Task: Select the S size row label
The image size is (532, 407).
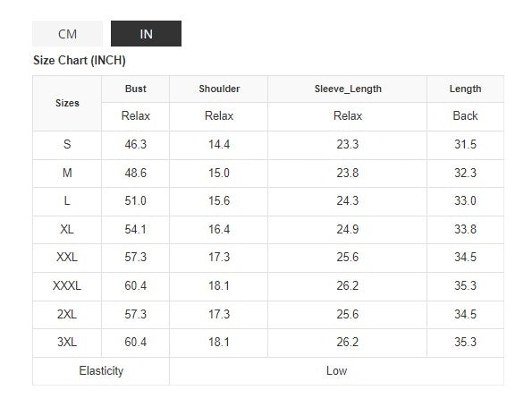Action: tap(67, 144)
